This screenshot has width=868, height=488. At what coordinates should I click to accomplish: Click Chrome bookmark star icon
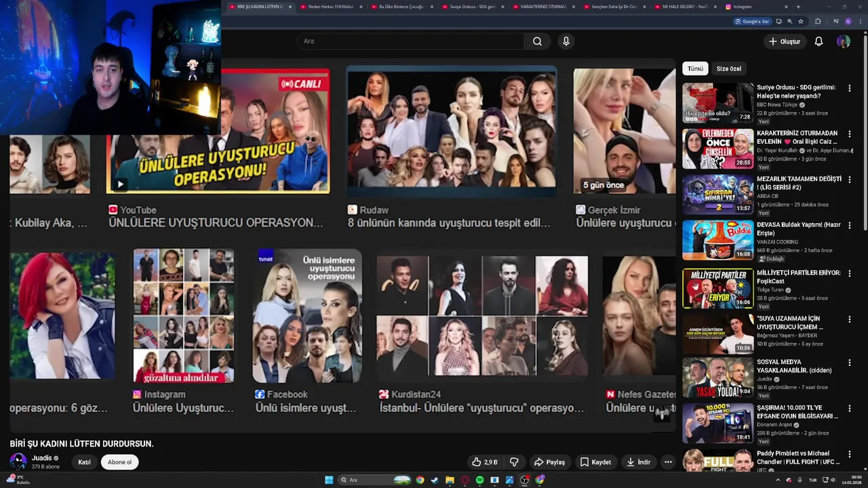coord(801,22)
